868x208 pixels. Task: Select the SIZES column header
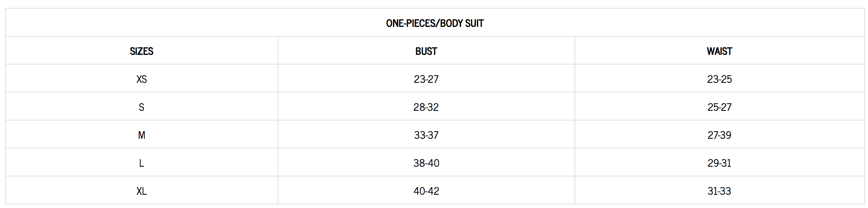[x=142, y=51]
